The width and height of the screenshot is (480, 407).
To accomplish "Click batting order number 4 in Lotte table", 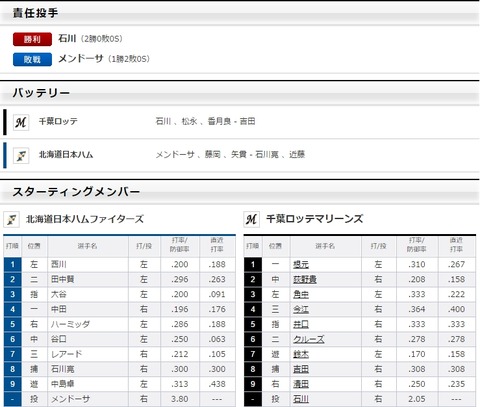I will pos(253,309).
